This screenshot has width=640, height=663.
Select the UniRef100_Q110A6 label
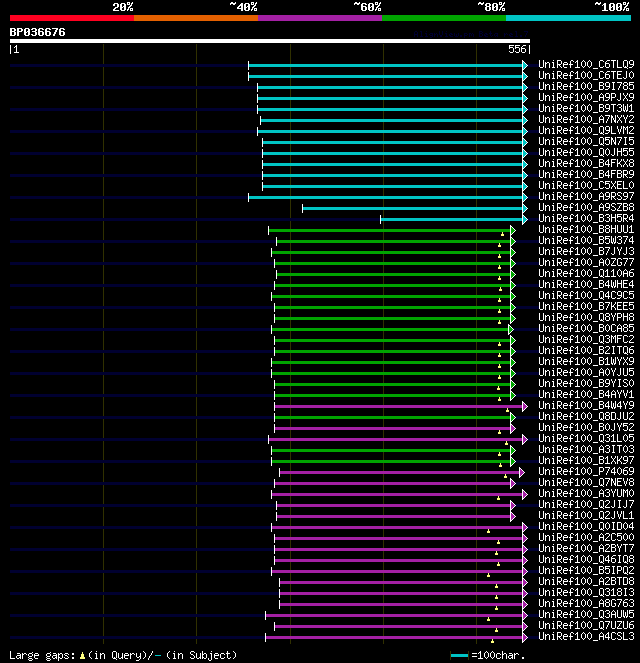tap(586, 273)
